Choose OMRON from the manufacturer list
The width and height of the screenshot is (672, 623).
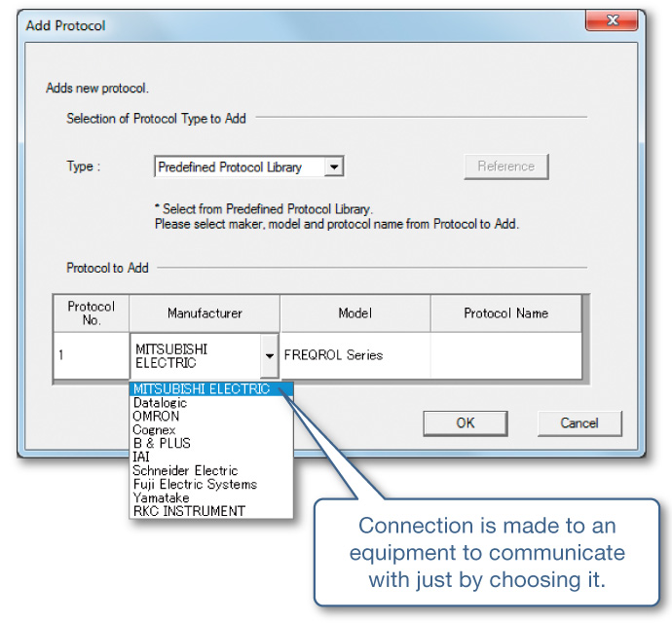point(211,416)
